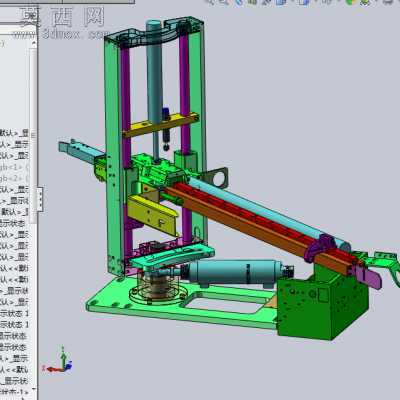Select the suppressed gb<2> tree row

pyautogui.click(x=15, y=178)
